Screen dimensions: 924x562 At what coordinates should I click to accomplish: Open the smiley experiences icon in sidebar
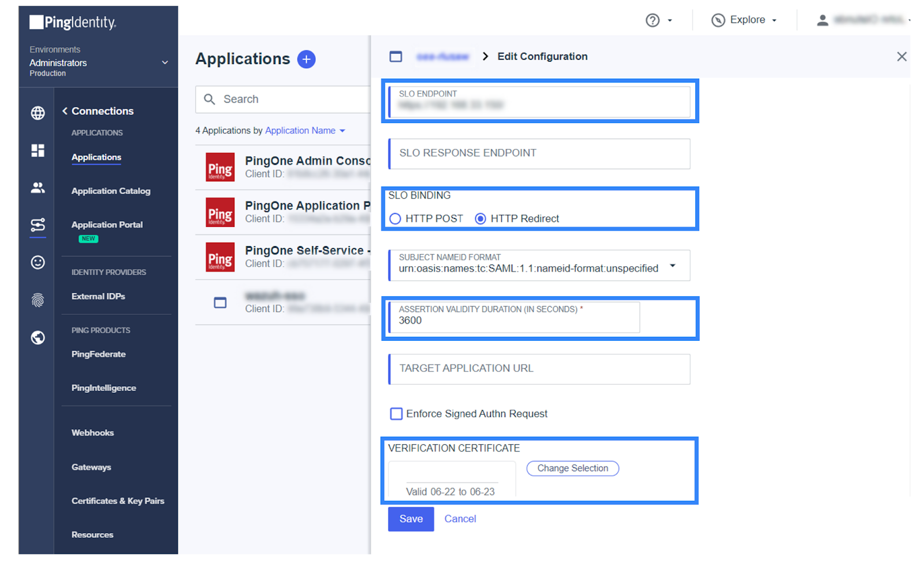38,263
